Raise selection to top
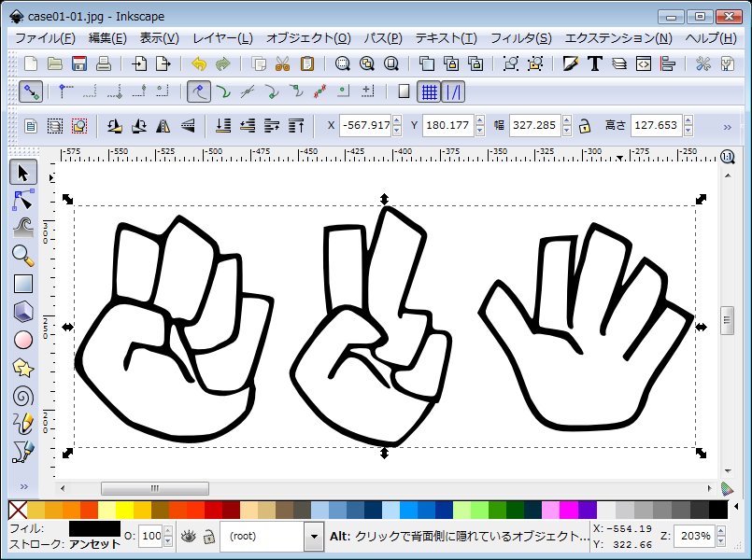Image resolution: width=752 pixels, height=560 pixels. (x=296, y=126)
